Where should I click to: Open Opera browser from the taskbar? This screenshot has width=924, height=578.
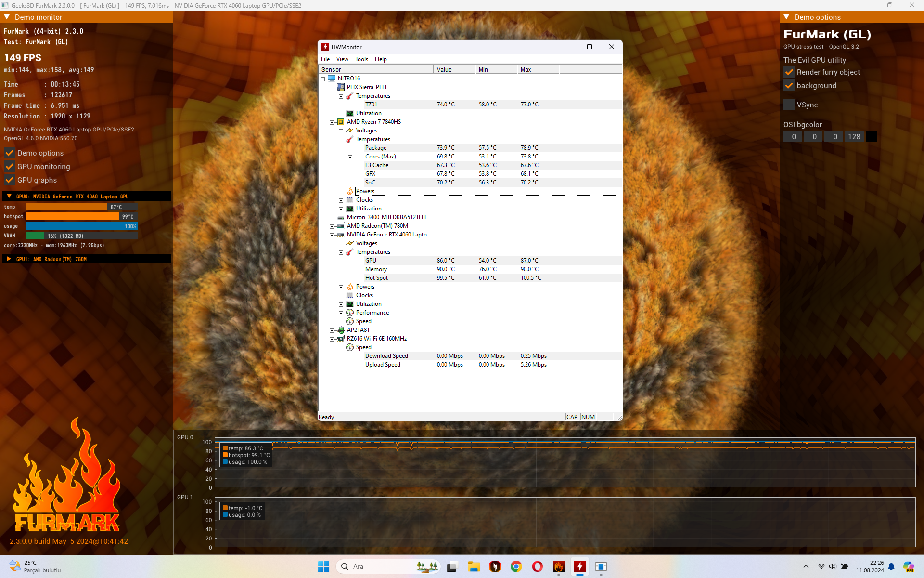click(x=538, y=566)
